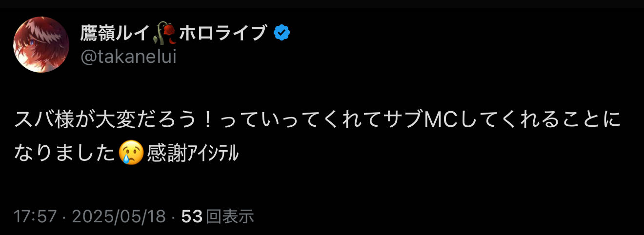Select the 回表示 views label

[230, 216]
